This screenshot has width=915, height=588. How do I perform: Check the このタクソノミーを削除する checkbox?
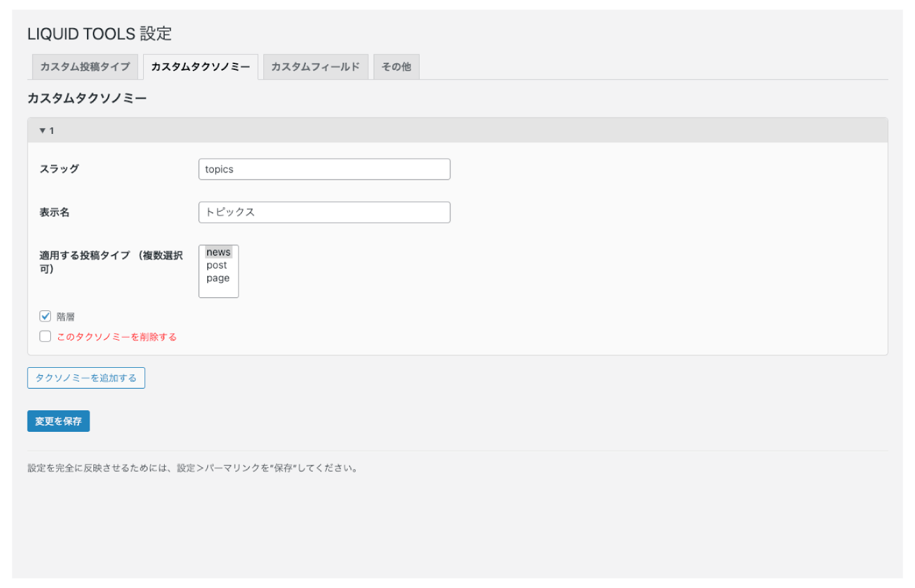[45, 336]
